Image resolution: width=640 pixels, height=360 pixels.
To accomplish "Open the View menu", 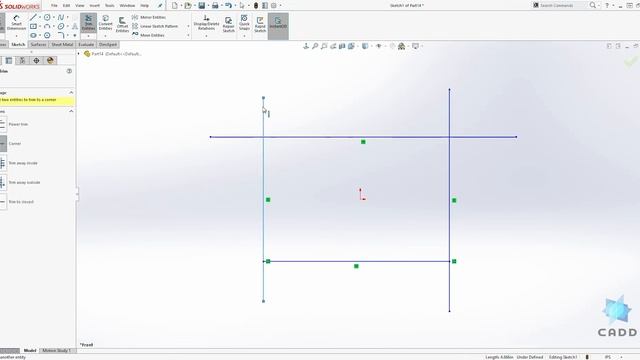I will tap(80, 6).
